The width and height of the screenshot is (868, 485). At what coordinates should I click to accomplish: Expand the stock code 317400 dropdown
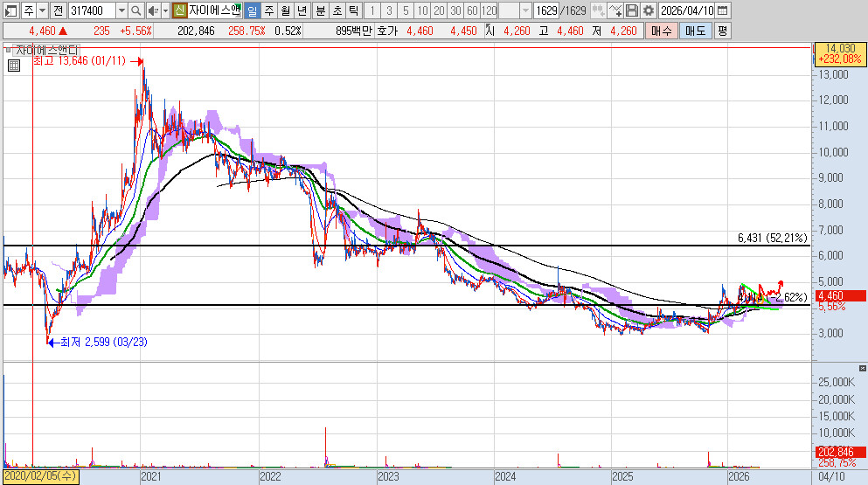122,10
